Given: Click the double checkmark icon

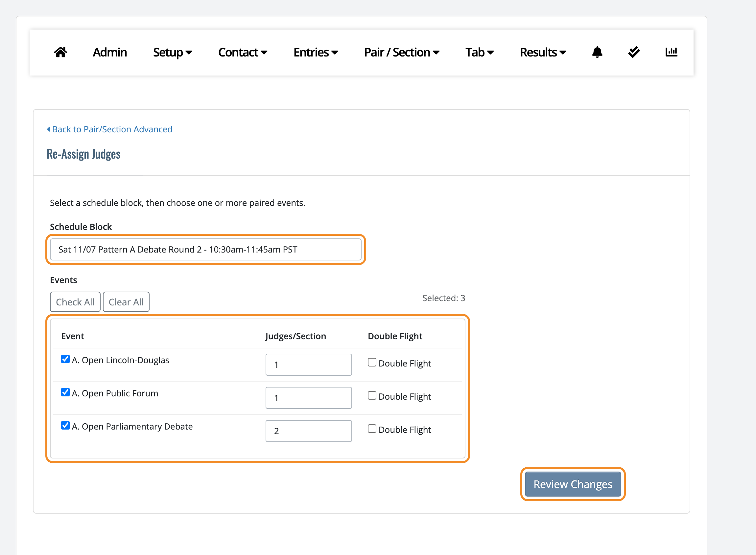Looking at the screenshot, I should coord(634,52).
